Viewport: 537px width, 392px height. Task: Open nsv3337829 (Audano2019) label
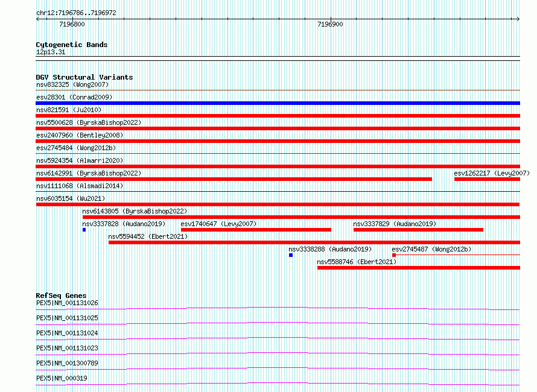(x=395, y=224)
